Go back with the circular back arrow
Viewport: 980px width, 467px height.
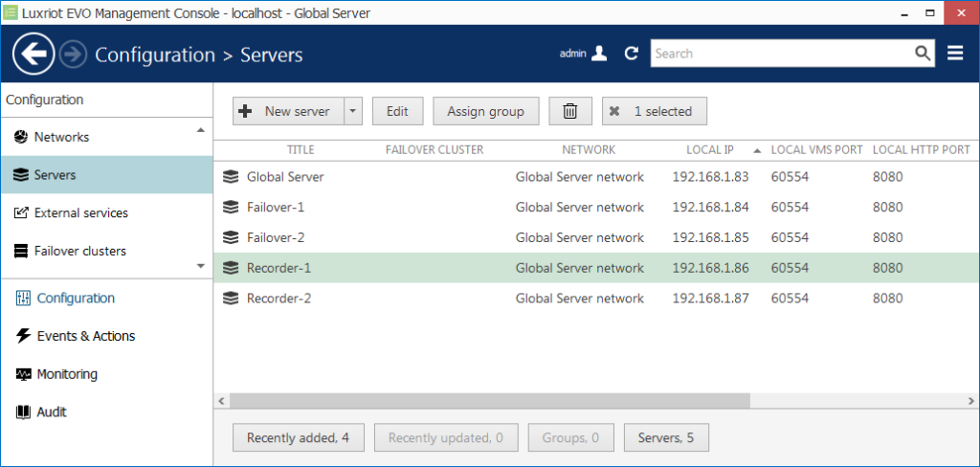[x=33, y=55]
